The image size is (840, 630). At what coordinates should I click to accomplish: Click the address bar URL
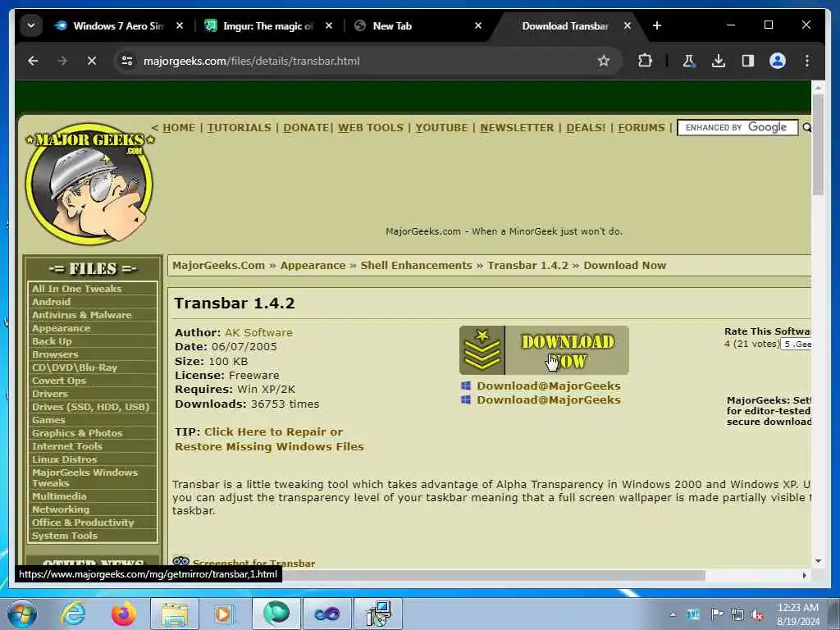point(251,61)
